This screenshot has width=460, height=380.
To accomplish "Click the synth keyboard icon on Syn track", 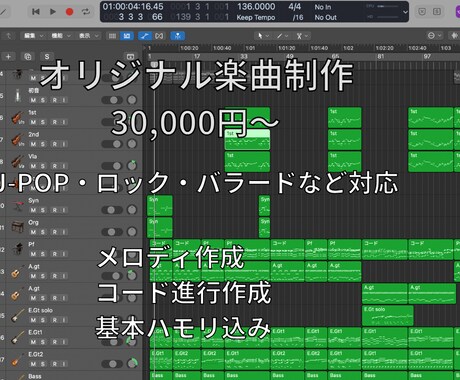I will tap(18, 206).
